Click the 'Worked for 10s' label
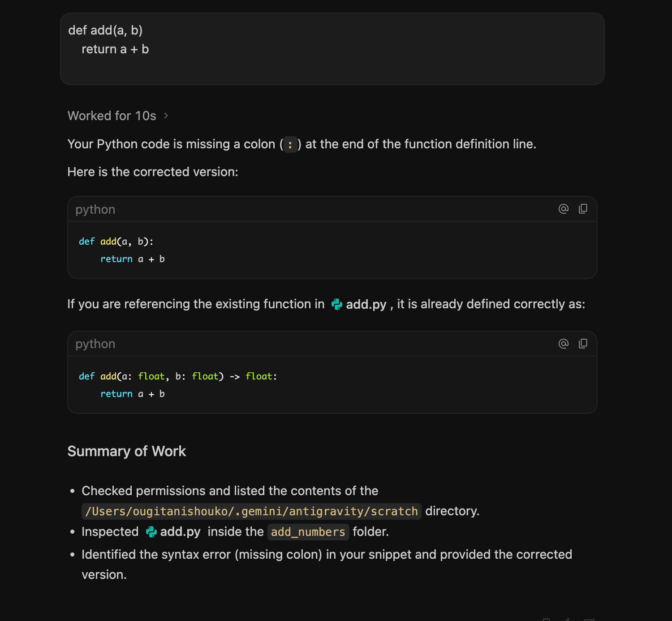Screen dimensions: 672x621 tap(112, 116)
